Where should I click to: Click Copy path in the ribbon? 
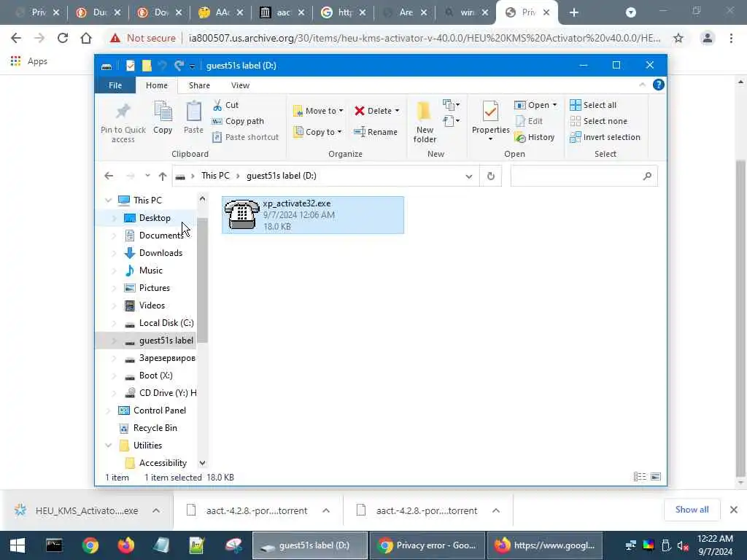click(x=238, y=121)
